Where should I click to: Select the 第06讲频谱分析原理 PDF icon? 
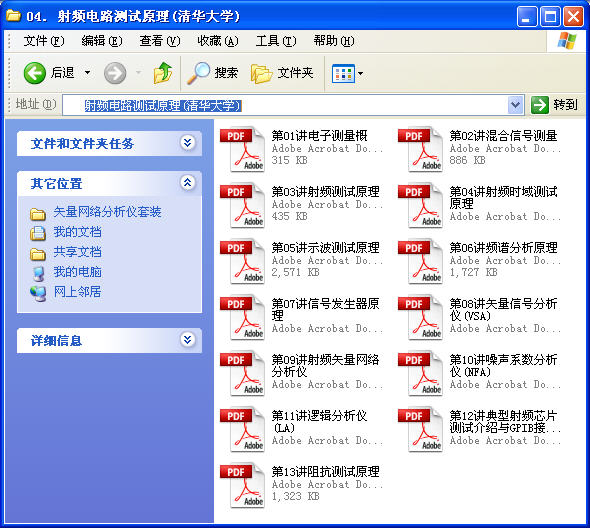click(420, 261)
